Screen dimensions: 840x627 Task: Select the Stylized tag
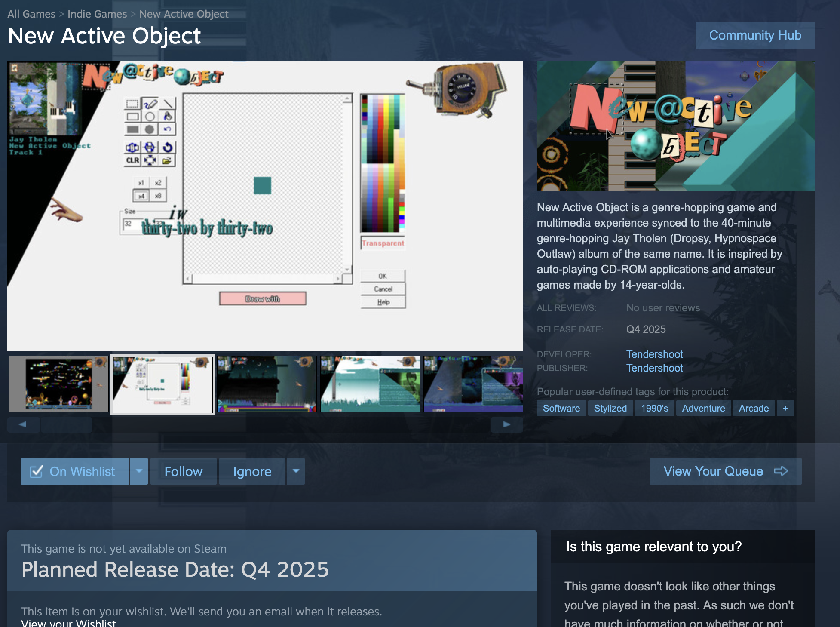point(610,408)
